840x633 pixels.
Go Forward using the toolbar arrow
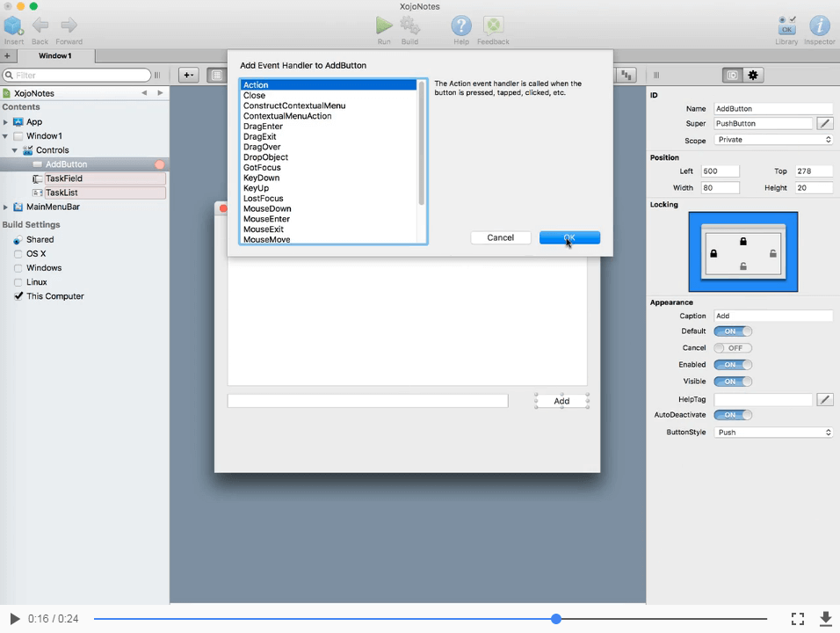pos(69,25)
